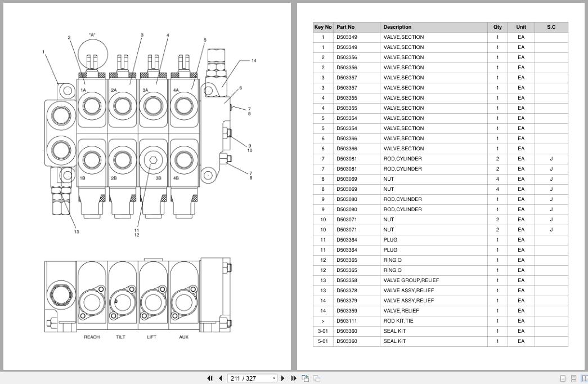The width and height of the screenshot is (588, 384).
Task: Click VALVE ASSY,RELIEF in D503378 row
Action: tap(409, 291)
